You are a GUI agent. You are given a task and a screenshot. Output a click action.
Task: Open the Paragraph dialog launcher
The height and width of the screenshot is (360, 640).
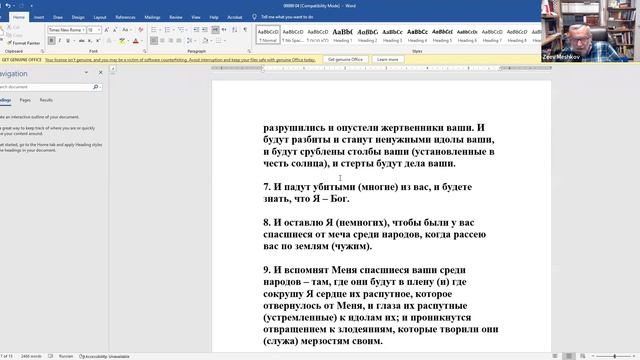249,51
